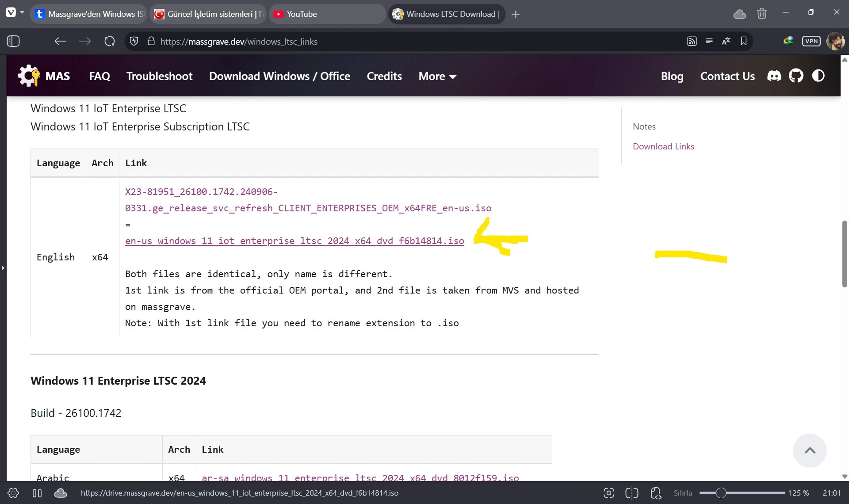Switch to the Massgrave'den Windows tab
The image size is (849, 504).
90,14
